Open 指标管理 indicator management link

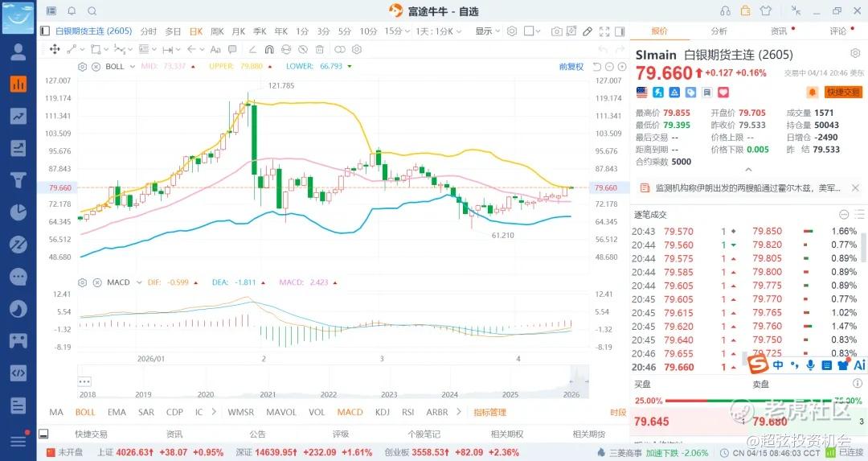[x=489, y=412]
